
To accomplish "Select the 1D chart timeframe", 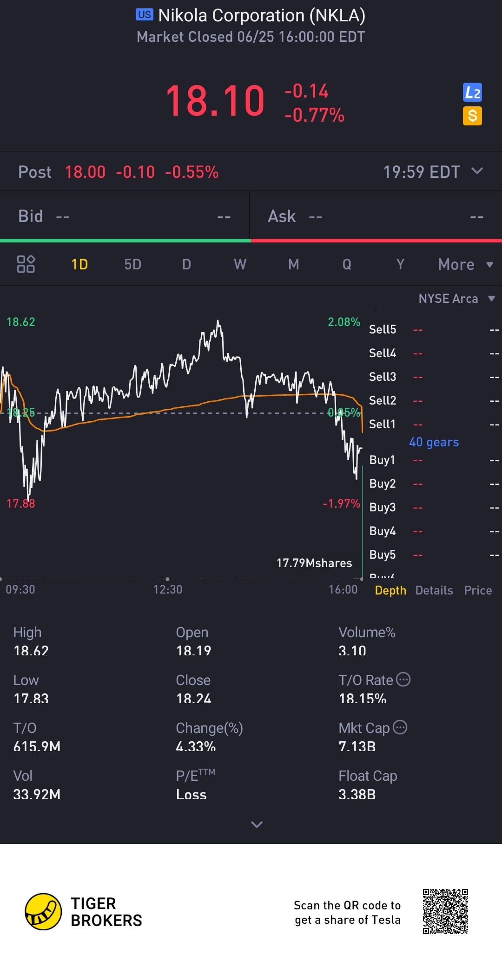I will pyautogui.click(x=79, y=264).
